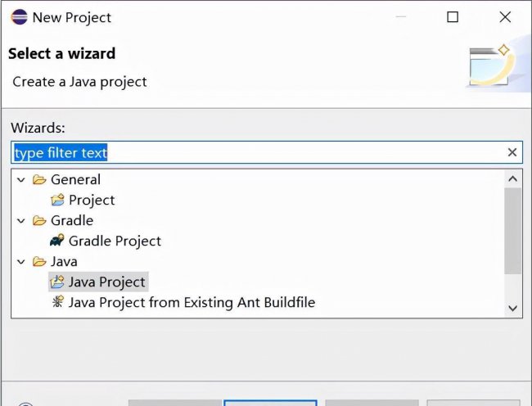
Task: Click the Project wizard icon under General
Action: coord(57,200)
